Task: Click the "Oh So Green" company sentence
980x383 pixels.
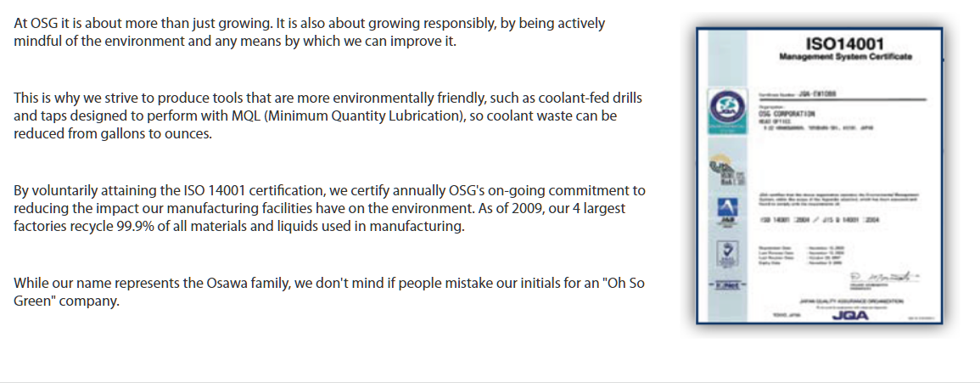Action: click(x=329, y=291)
